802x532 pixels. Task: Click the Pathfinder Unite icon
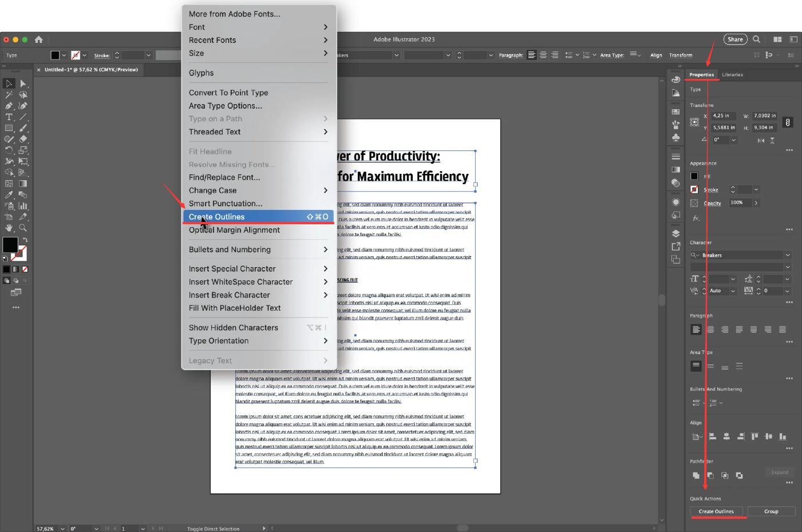coord(696,475)
